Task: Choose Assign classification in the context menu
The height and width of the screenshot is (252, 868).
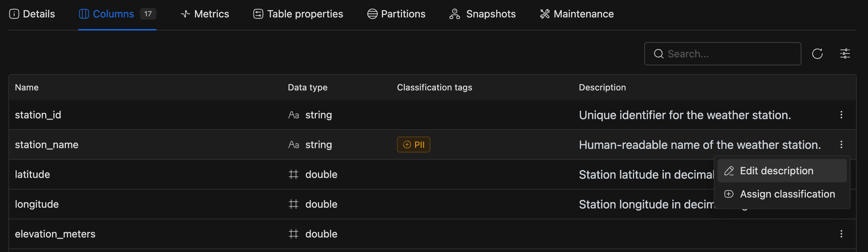Action: click(x=787, y=194)
